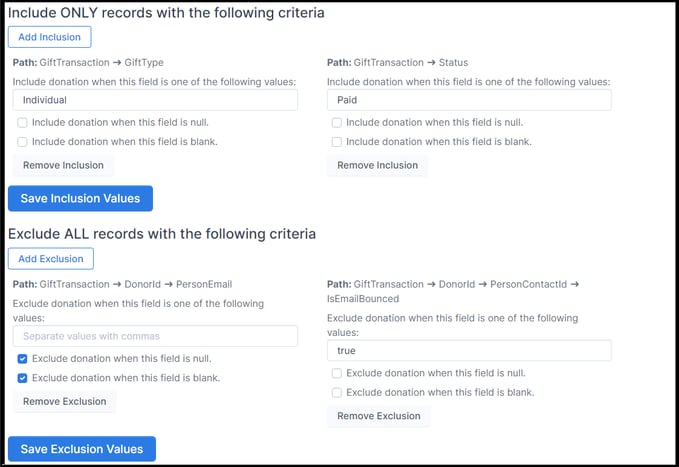Uncheck exclude when PersonEmail is null
Viewport: 679px width, 467px height.
22,359
